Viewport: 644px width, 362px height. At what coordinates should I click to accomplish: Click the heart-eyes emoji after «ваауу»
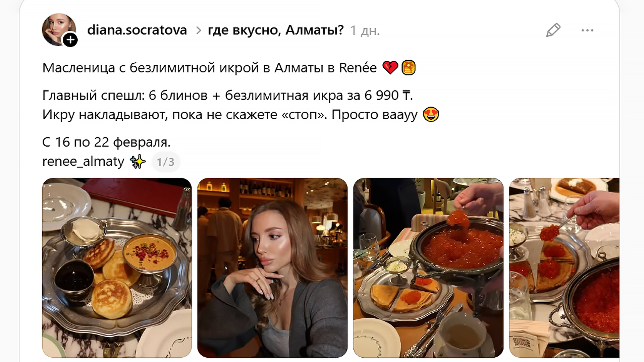click(431, 115)
